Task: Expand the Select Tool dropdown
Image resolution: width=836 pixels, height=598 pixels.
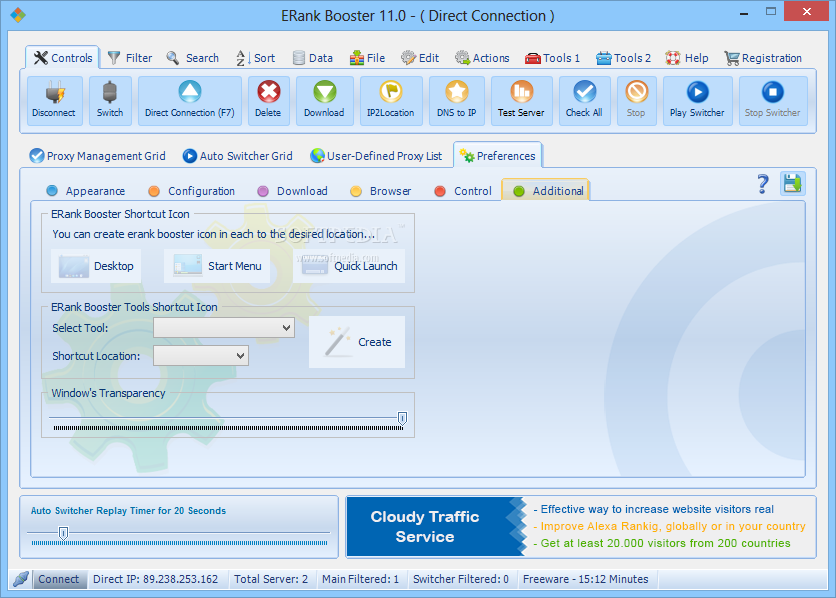Action: point(224,327)
